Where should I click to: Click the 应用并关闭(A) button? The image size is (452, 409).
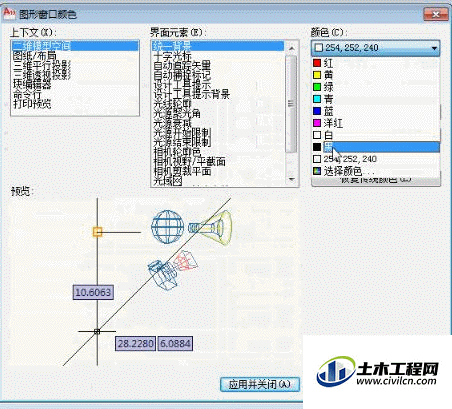click(x=260, y=384)
